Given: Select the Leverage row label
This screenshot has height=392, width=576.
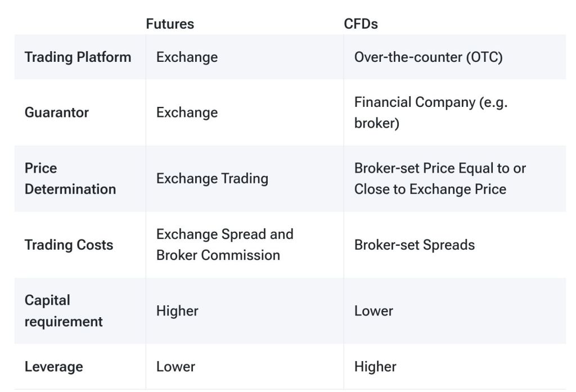Looking at the screenshot, I should coord(53,367).
